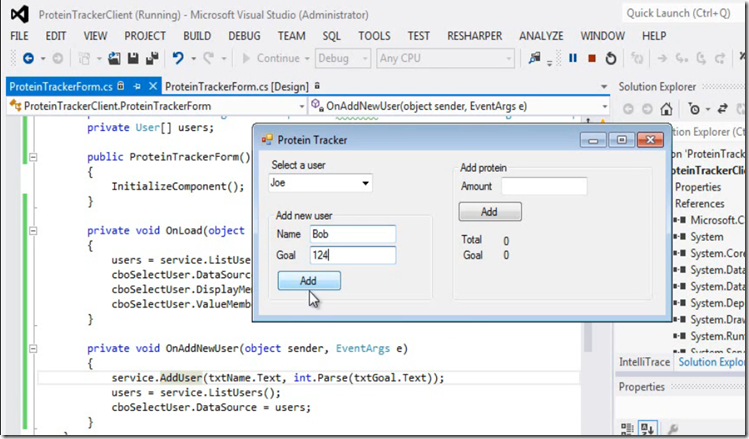
Task: Click the Name field containing Bob
Action: click(x=353, y=234)
